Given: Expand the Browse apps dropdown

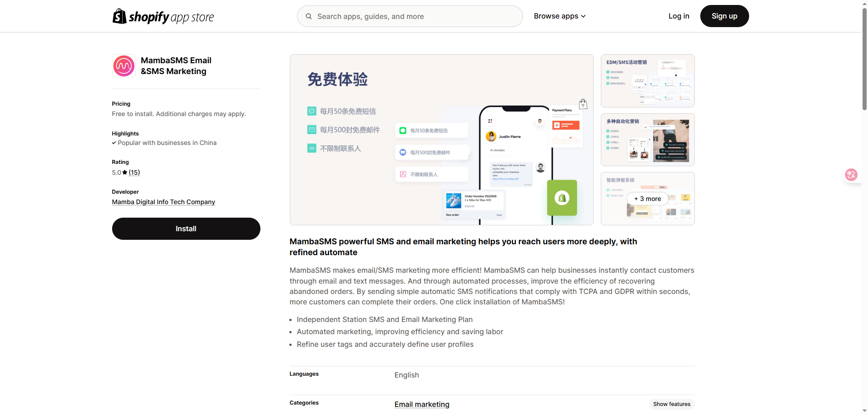Looking at the screenshot, I should 560,16.
